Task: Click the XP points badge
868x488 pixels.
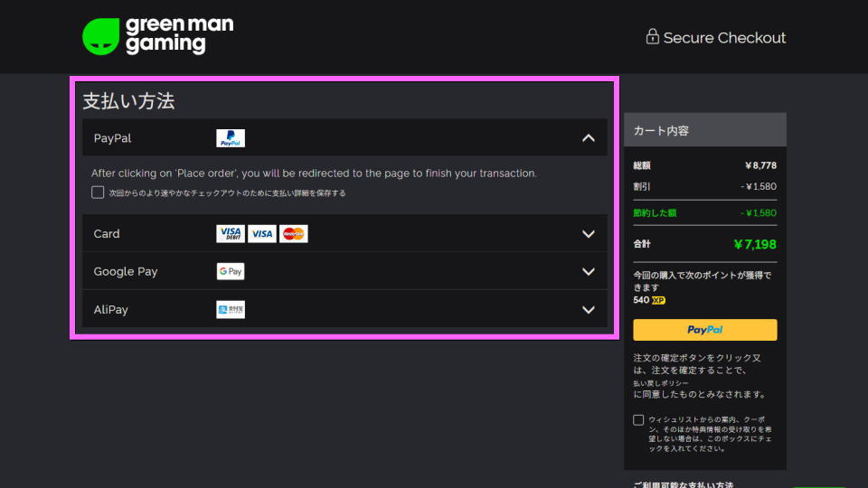Action: (658, 300)
